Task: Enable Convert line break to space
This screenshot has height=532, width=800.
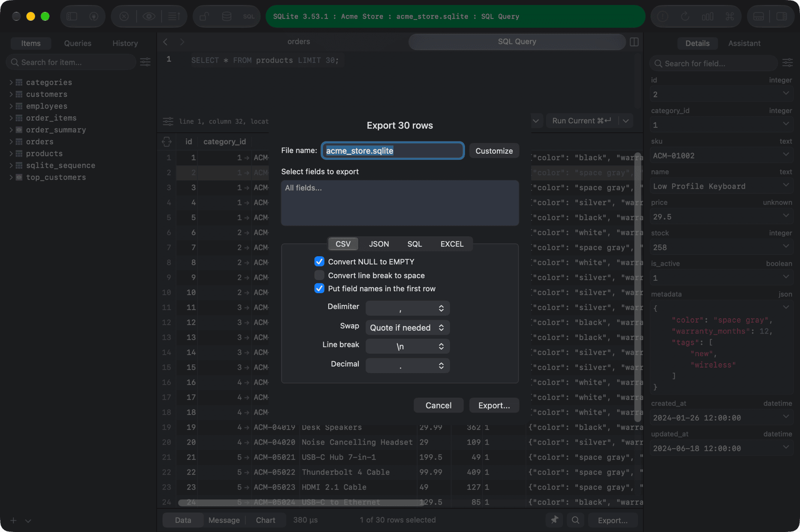Action: click(319, 275)
